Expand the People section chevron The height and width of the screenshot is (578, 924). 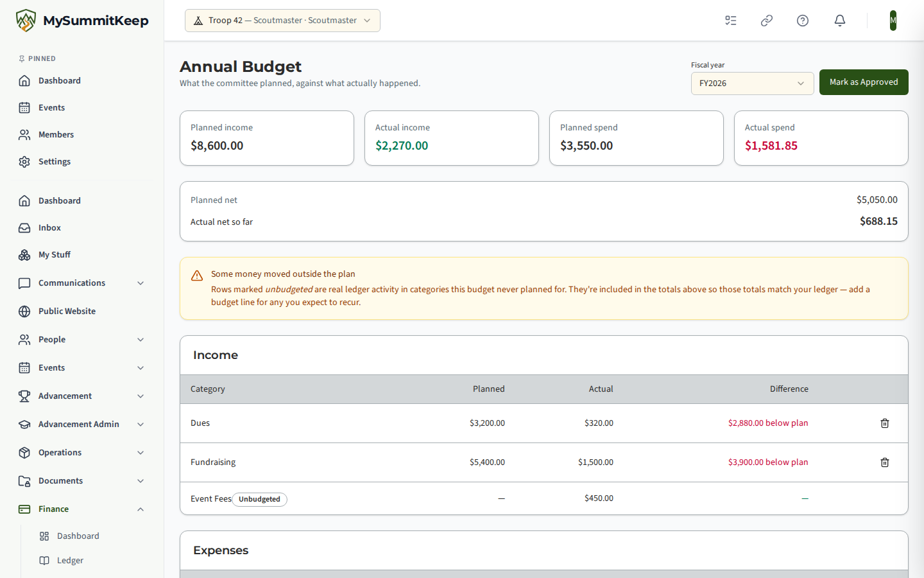tap(141, 340)
